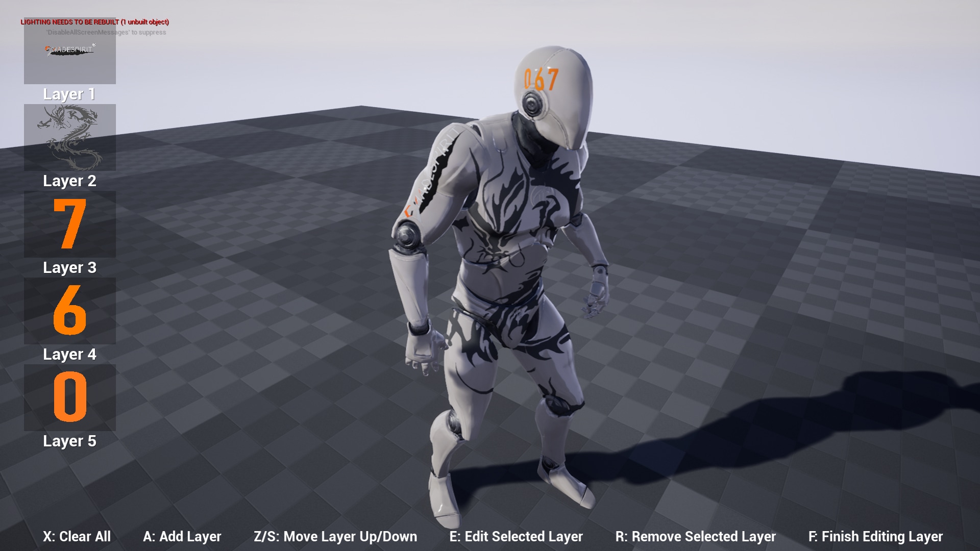
Task: Click 'R: Remove Selected Layer' hint
Action: click(x=696, y=537)
